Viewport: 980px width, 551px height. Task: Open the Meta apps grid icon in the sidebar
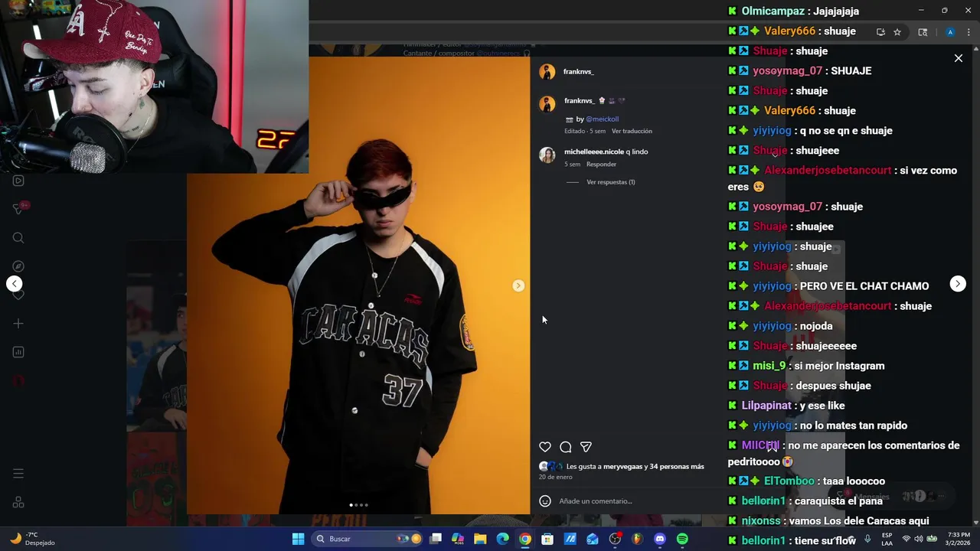click(x=18, y=503)
